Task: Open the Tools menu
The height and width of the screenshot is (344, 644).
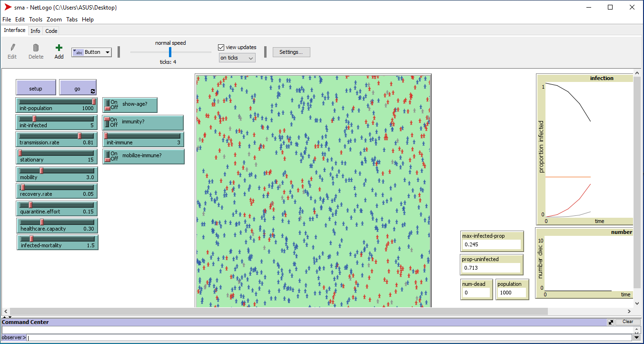Action: (36, 20)
